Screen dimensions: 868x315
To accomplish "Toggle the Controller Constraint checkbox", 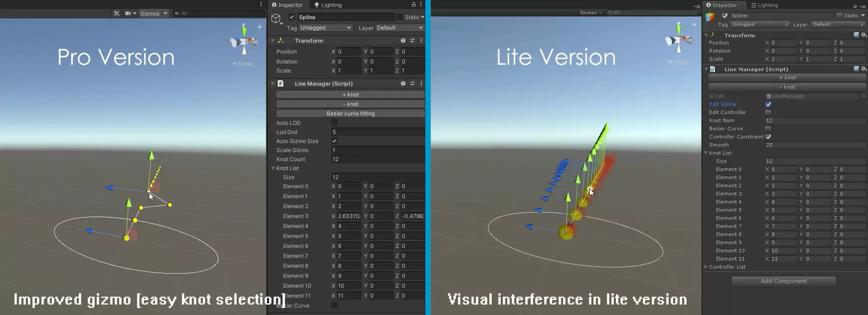I will pyautogui.click(x=768, y=137).
